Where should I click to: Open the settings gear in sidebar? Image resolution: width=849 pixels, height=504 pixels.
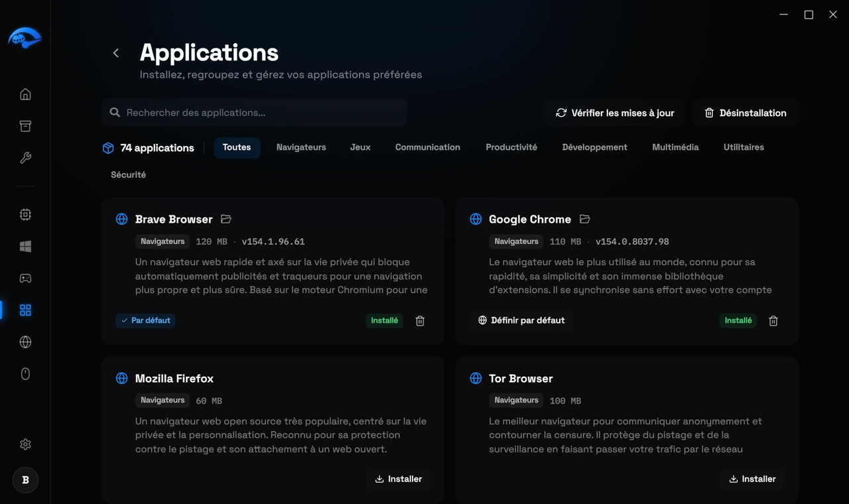[x=25, y=444]
